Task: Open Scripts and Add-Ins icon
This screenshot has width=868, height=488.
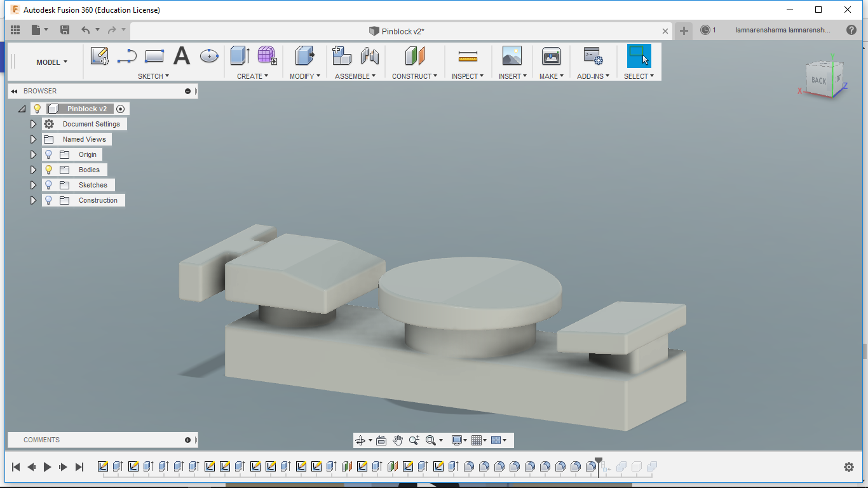Action: 593,56
